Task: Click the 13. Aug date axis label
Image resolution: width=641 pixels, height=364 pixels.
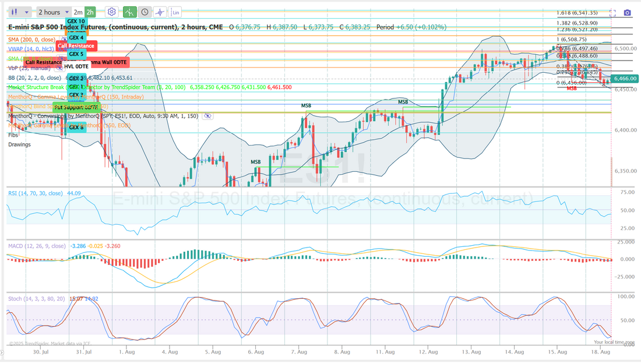Action: (x=471, y=352)
